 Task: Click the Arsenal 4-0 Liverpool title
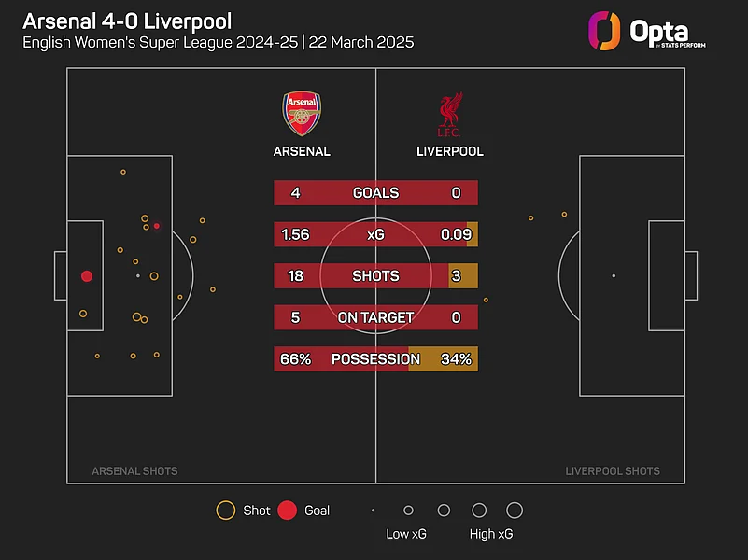click(x=127, y=21)
